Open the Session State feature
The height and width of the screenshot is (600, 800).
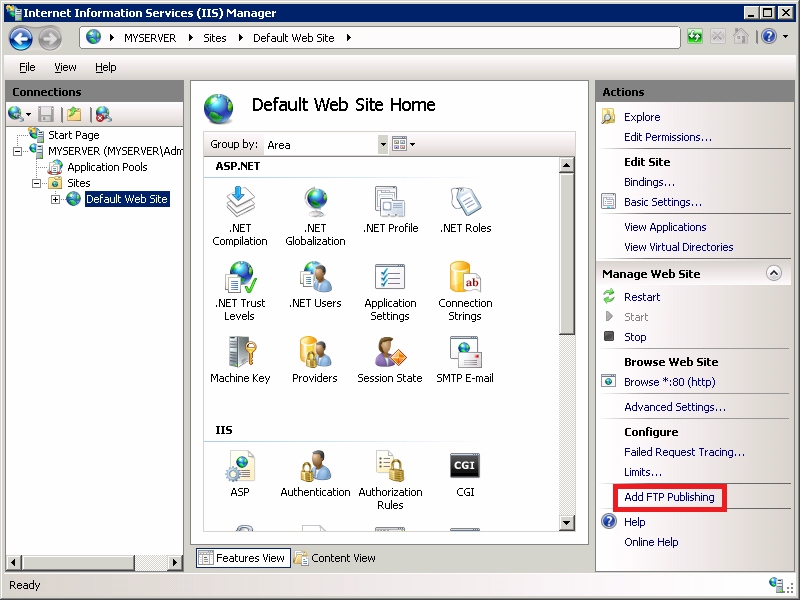point(390,360)
